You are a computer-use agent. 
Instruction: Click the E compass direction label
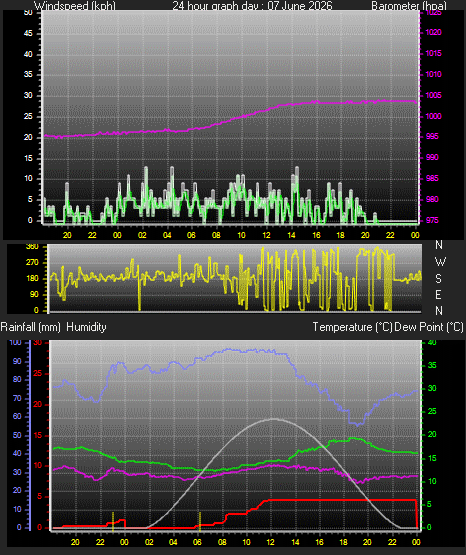click(438, 294)
